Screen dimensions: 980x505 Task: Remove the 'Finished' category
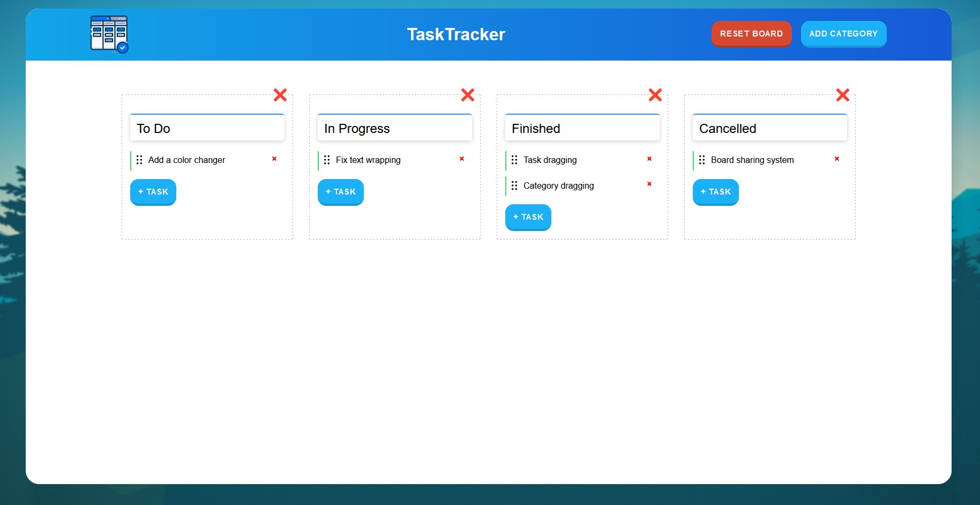(655, 95)
